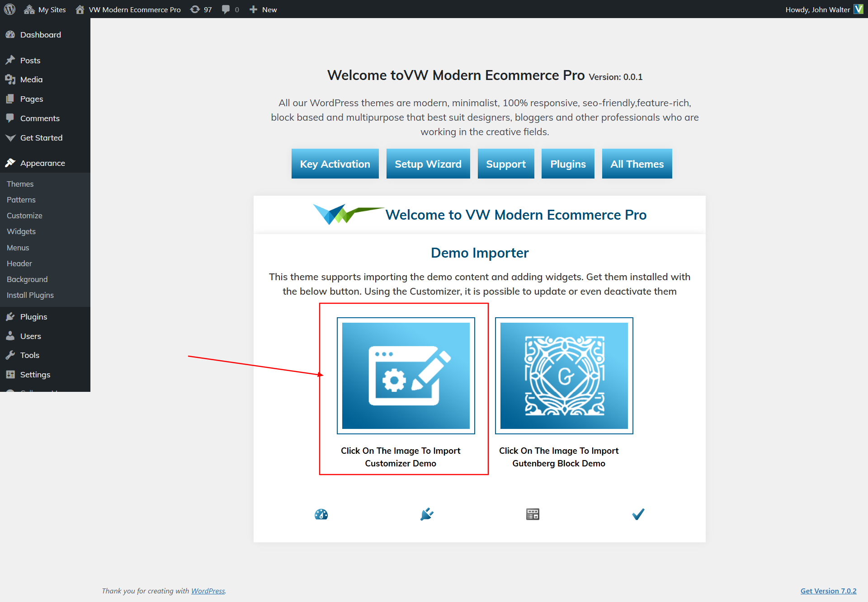Open Header submenu item
Image resolution: width=868 pixels, height=602 pixels.
pyautogui.click(x=19, y=263)
